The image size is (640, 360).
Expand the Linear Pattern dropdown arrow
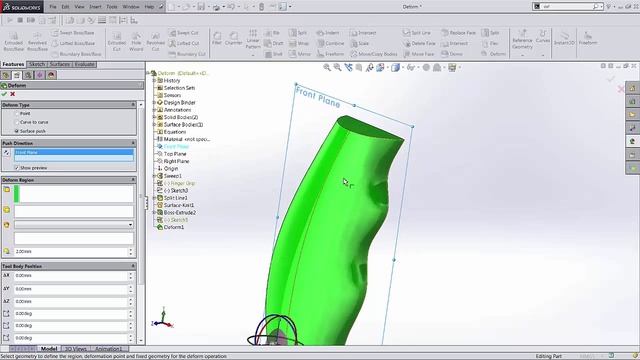tap(253, 55)
